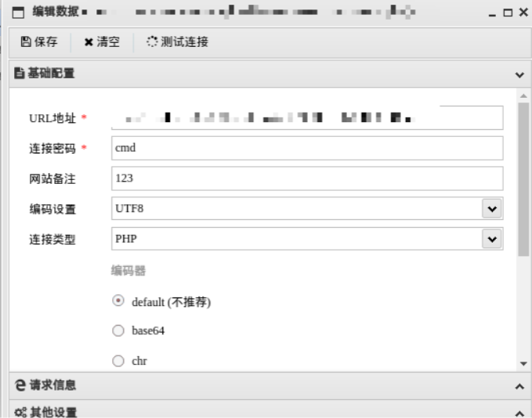Expand the 其他设置 panel
This screenshot has height=418, width=532.
coord(519,412)
